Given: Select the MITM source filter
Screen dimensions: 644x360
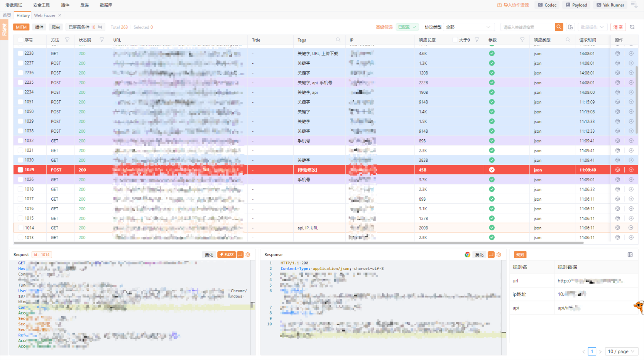Looking at the screenshot, I should (x=21, y=27).
